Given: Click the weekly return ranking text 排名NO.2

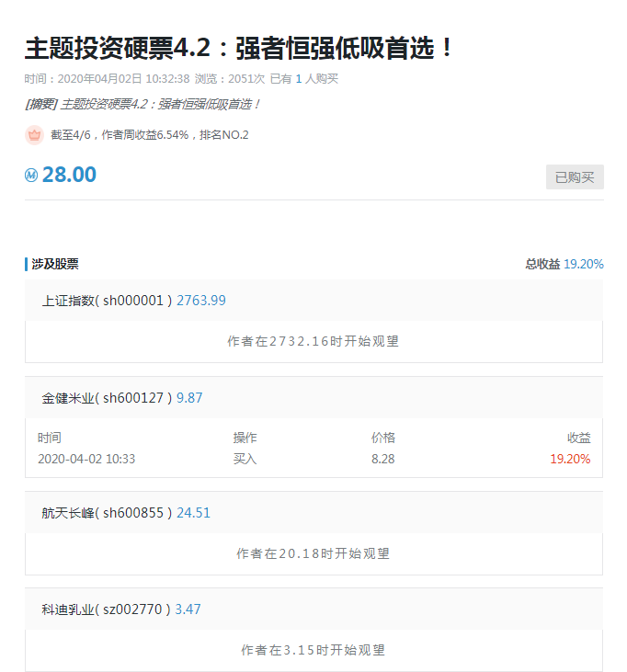Looking at the screenshot, I should coord(224,135).
